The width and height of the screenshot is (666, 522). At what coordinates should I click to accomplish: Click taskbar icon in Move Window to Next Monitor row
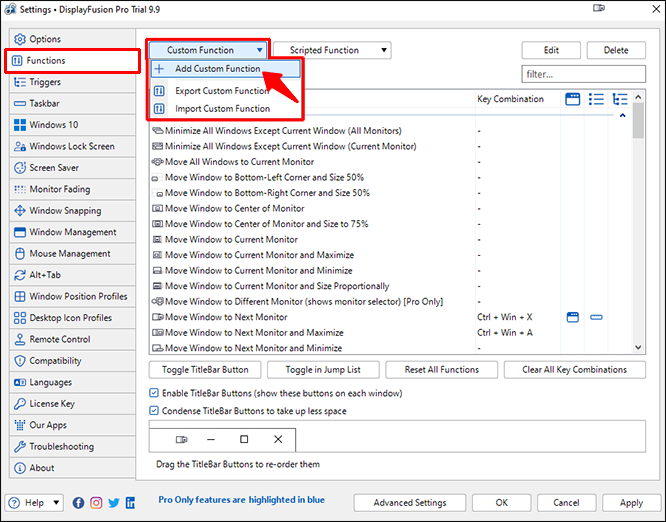coord(596,317)
